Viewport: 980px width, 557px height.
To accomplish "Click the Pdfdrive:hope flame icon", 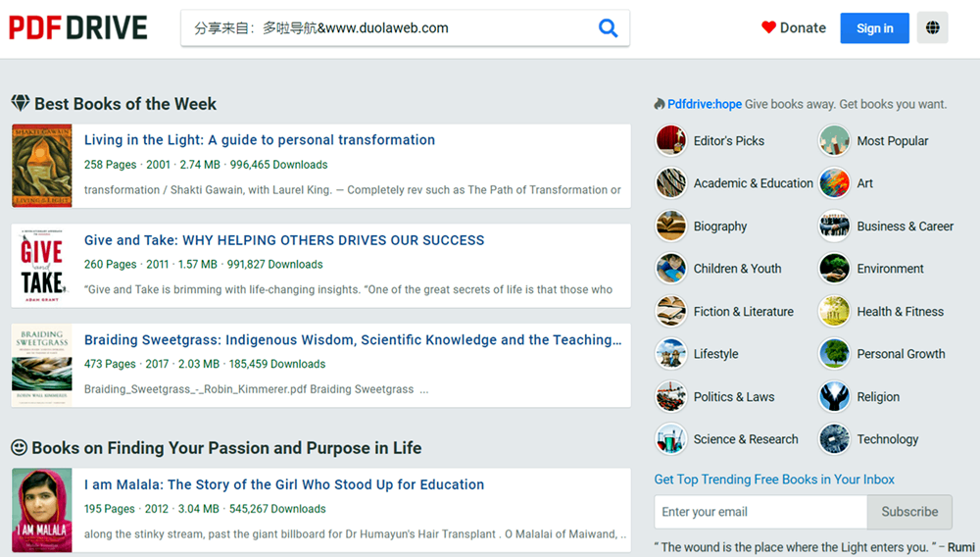I will (x=660, y=104).
